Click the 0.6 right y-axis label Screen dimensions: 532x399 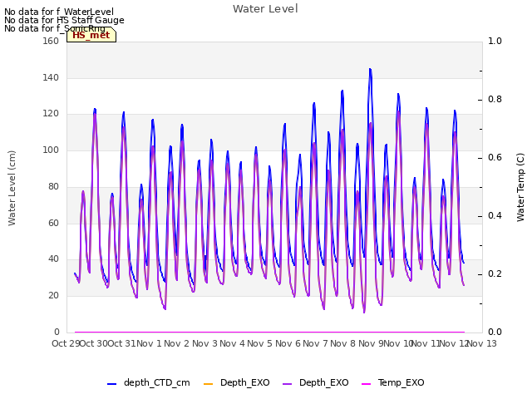coord(495,157)
